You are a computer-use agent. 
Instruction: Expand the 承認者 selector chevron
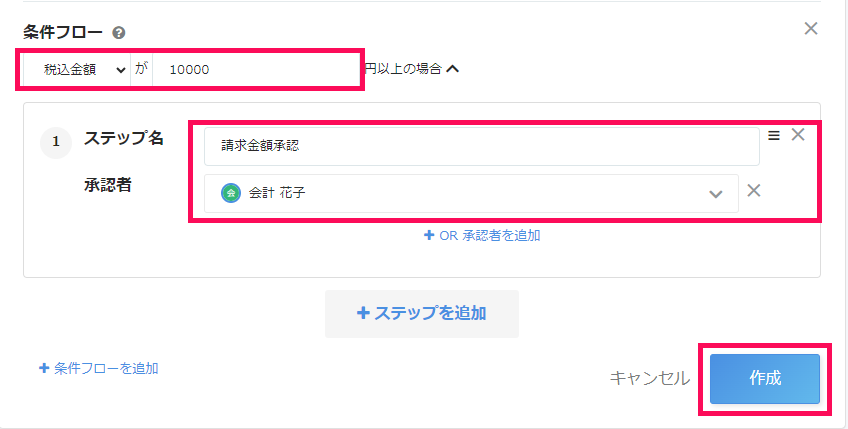click(716, 194)
